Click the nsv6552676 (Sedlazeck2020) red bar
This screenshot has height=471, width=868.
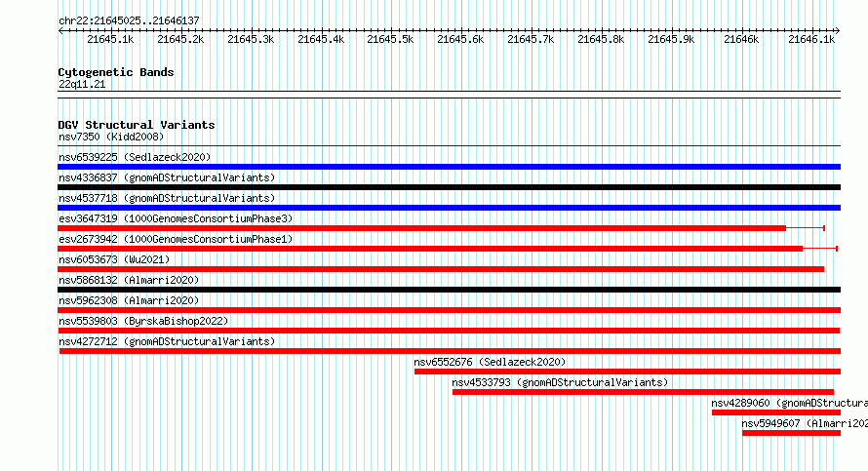[628, 372]
